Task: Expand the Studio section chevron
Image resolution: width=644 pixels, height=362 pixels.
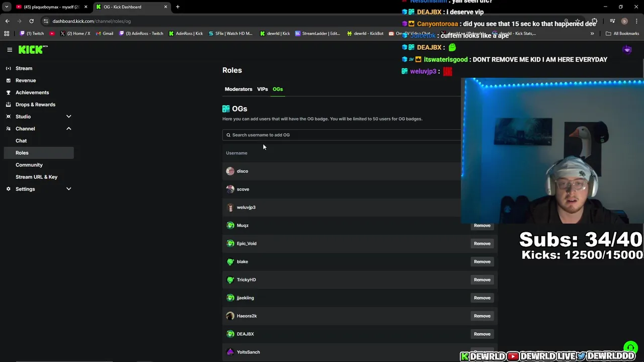Action: coord(69,117)
